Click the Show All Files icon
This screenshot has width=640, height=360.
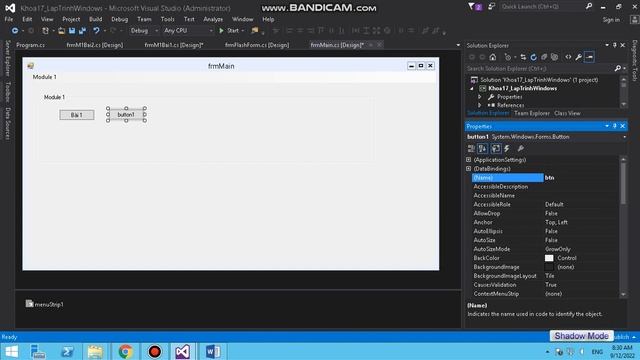tap(554, 57)
